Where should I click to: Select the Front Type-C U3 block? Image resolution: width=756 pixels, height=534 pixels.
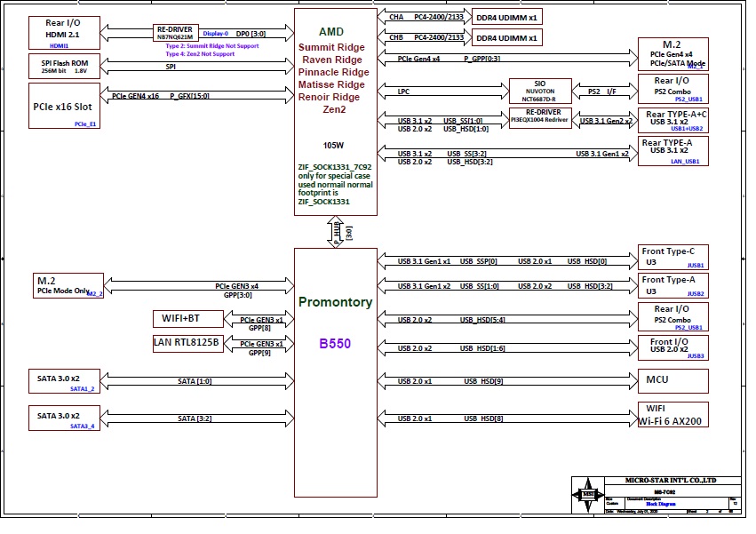[x=673, y=257]
